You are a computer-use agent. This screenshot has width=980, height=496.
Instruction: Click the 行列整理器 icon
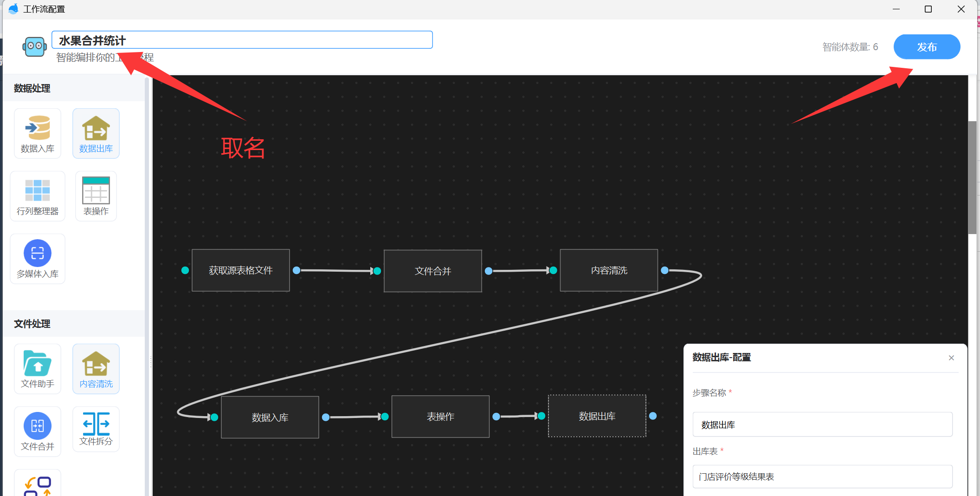38,196
